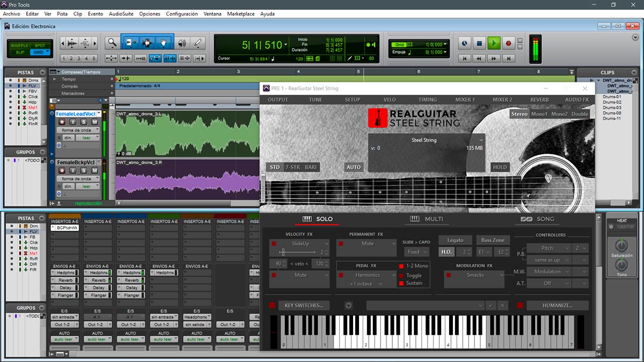
Task: Click the Rewind transport button
Action: coord(480,58)
